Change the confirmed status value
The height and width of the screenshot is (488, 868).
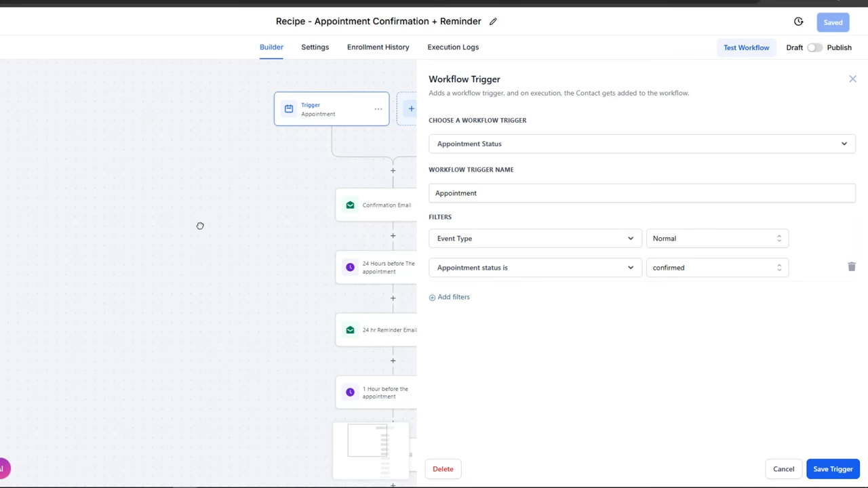[x=717, y=268]
